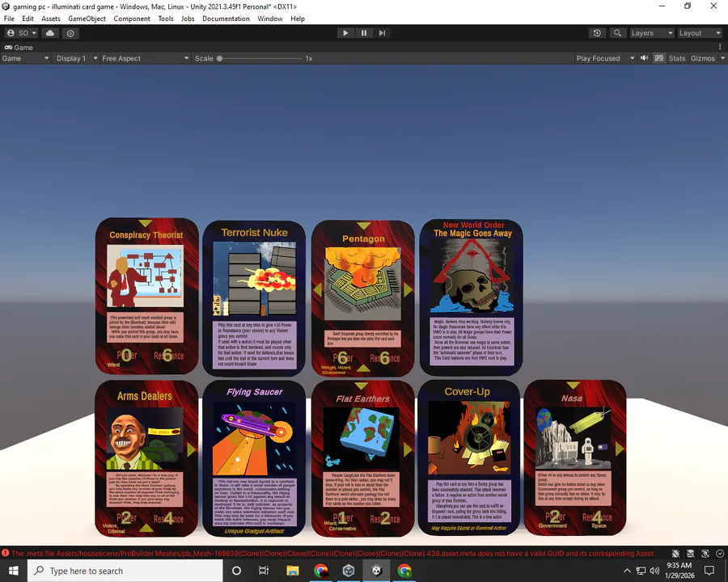The width and height of the screenshot is (728, 582).
Task: Open the notification center icon
Action: (709, 571)
